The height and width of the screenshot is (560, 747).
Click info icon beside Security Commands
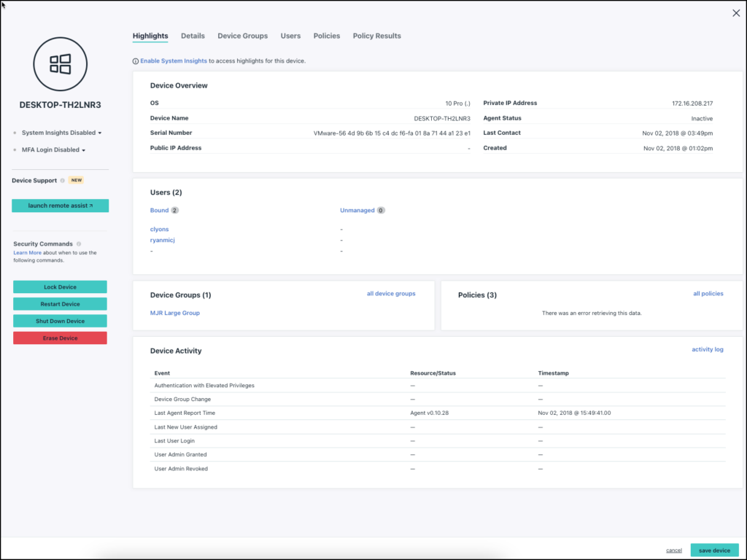(79, 244)
